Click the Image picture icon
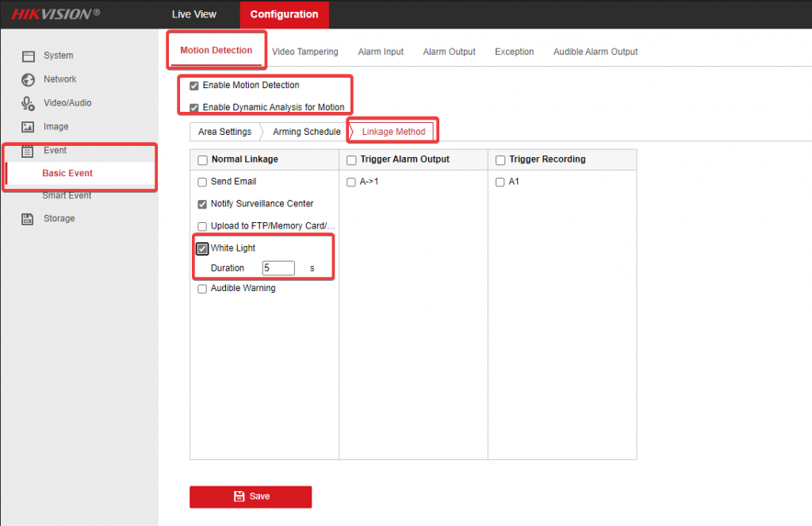Image resolution: width=812 pixels, height=526 pixels. (x=29, y=127)
